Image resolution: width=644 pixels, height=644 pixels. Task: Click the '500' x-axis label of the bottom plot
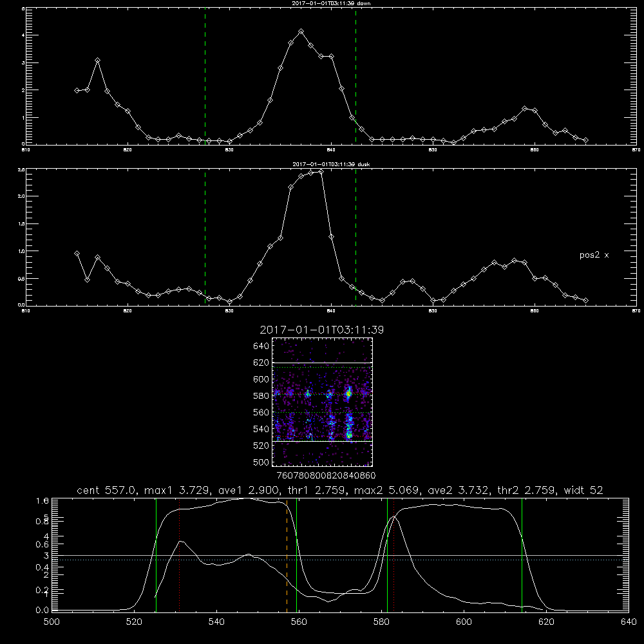[x=52, y=622]
